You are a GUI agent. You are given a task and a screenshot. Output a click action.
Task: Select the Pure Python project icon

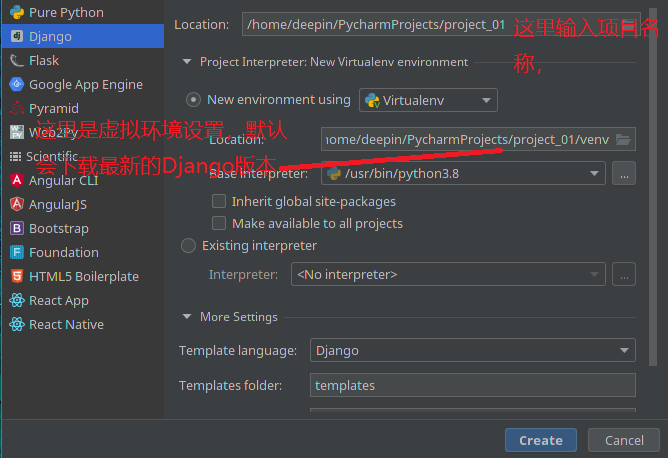(17, 12)
